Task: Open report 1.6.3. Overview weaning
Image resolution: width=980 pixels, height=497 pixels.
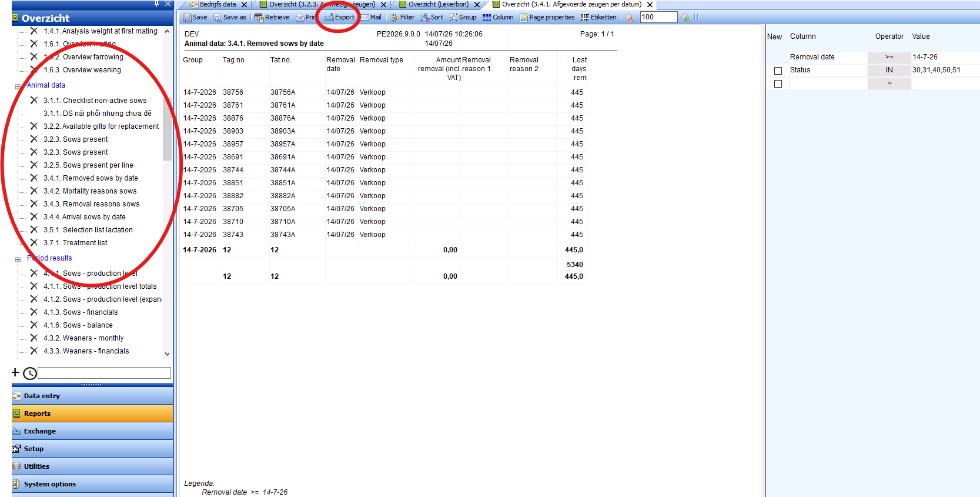Action: 82,70
